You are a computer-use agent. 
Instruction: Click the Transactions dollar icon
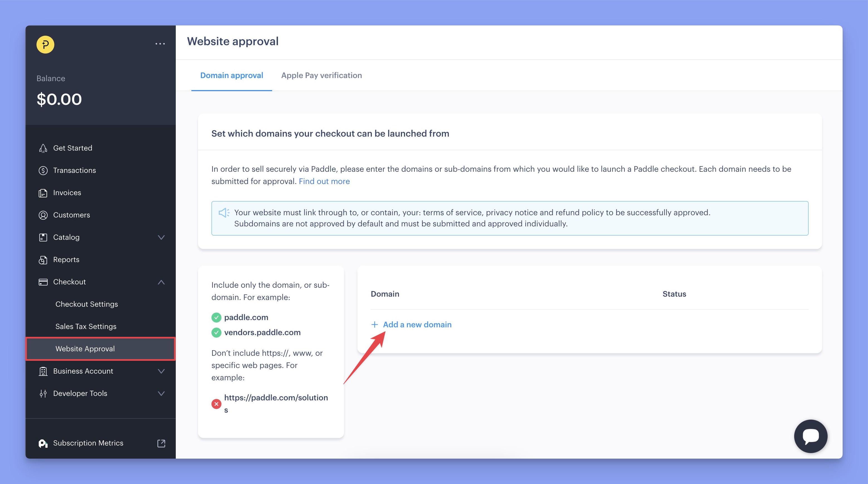(43, 170)
